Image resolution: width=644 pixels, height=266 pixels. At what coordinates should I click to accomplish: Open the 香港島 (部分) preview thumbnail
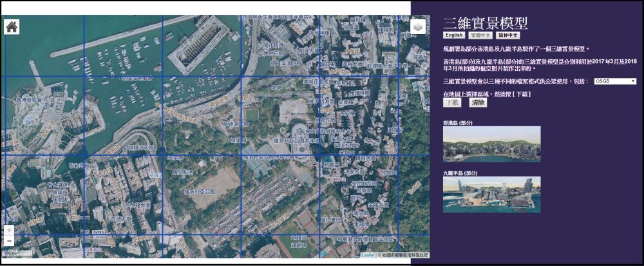pos(491,144)
